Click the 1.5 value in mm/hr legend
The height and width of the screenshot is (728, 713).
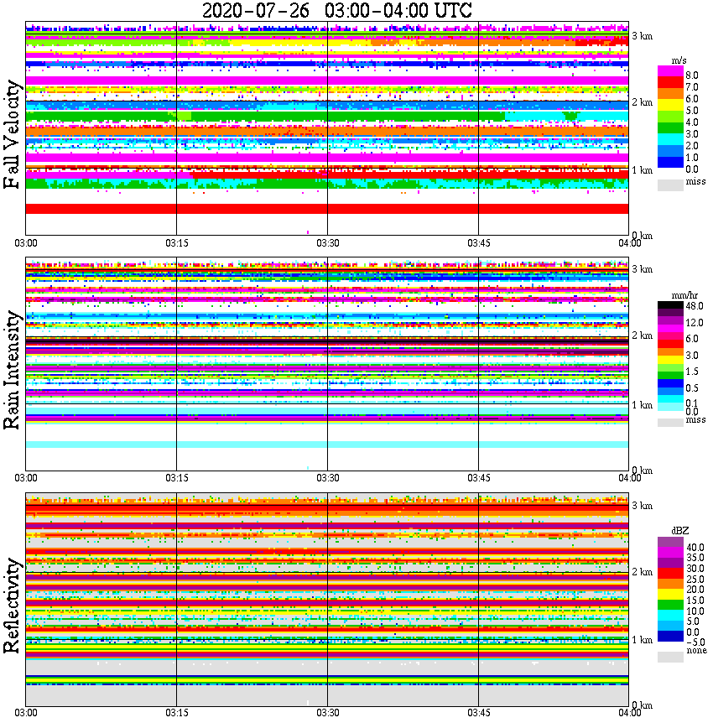(x=692, y=372)
